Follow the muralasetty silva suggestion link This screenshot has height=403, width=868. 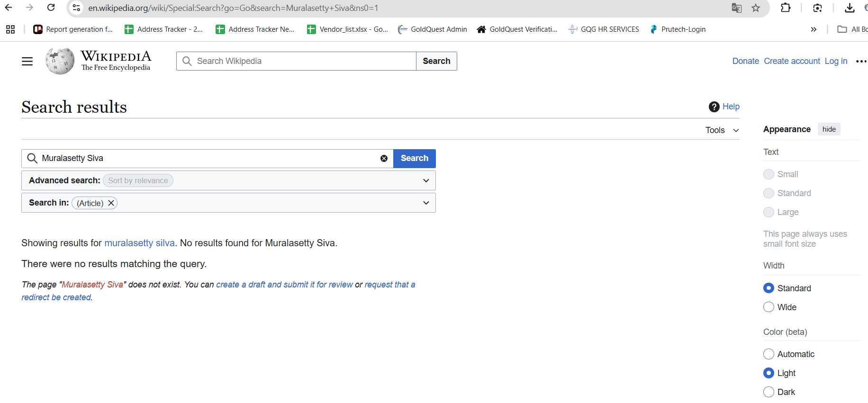tap(139, 243)
